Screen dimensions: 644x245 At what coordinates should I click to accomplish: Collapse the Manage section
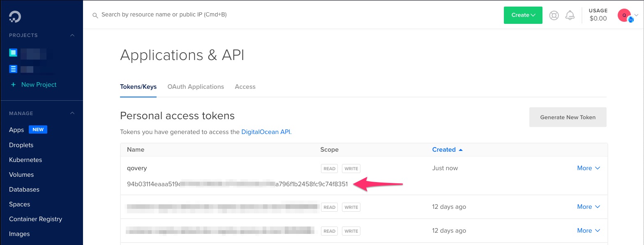(x=72, y=113)
